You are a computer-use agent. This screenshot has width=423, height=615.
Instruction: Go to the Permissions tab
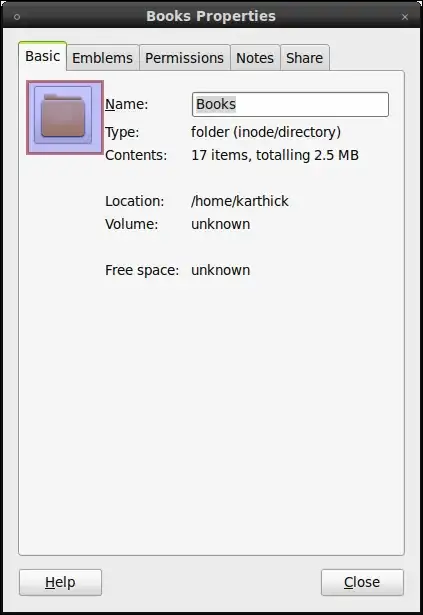(x=184, y=58)
